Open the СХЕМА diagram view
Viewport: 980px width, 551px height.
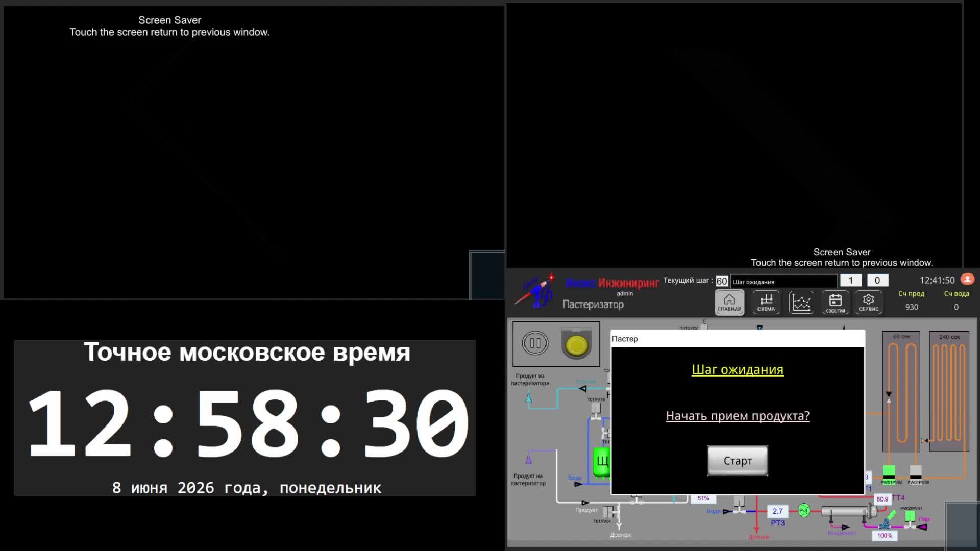pyautogui.click(x=766, y=303)
